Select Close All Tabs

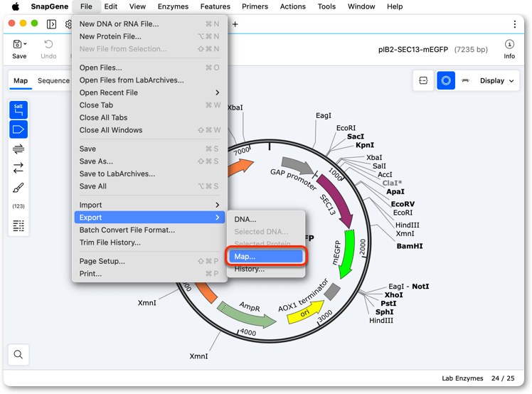click(x=149, y=118)
